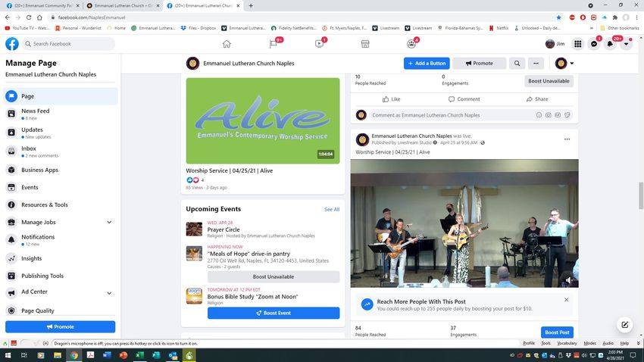Screen dimensions: 644x362
Task: Open the Windows Start button
Action: (8, 355)
